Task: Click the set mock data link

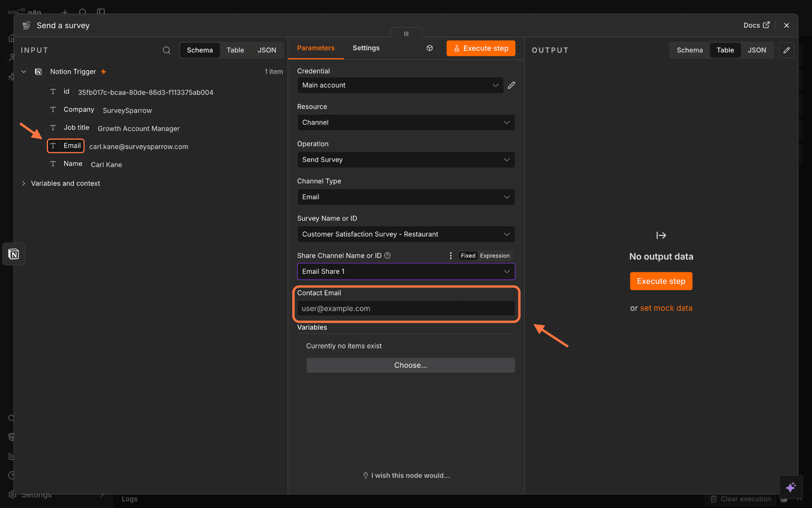Action: point(666,308)
